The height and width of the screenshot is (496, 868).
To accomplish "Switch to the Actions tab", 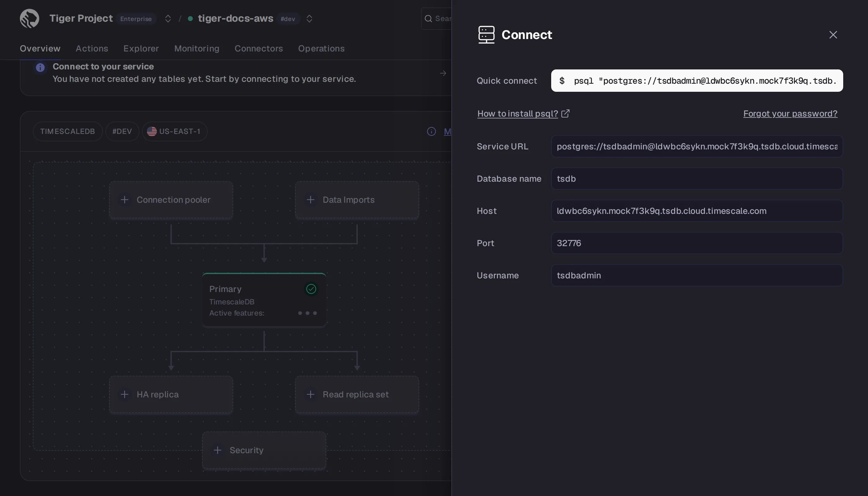I will pyautogui.click(x=92, y=48).
